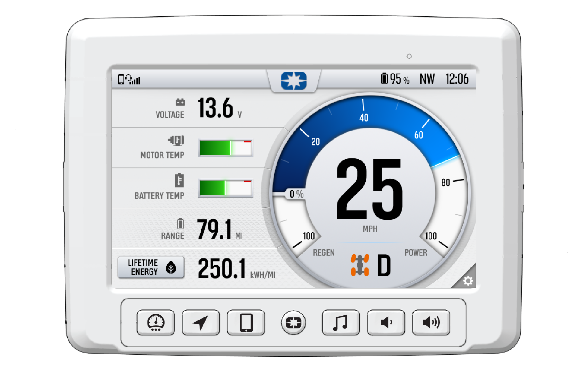Image resolution: width=588 pixels, height=373 pixels.
Task: Tap the phone signal status icon
Action: (129, 80)
